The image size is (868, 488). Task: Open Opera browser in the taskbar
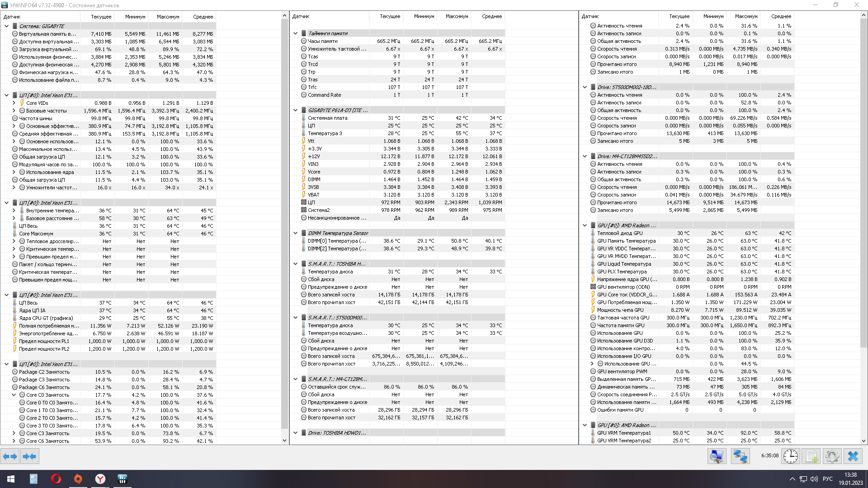pyautogui.click(x=56, y=479)
